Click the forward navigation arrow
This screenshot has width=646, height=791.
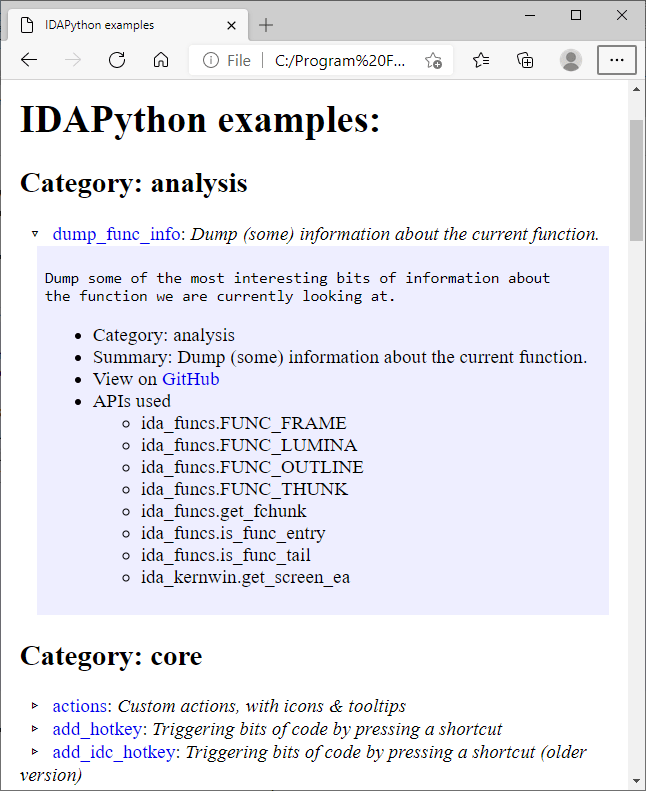(73, 60)
